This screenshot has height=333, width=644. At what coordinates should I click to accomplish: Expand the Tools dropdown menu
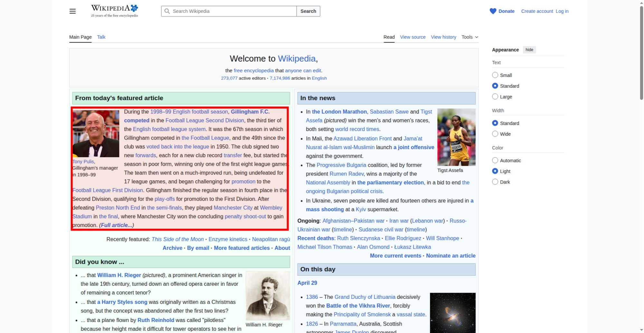[x=469, y=37]
